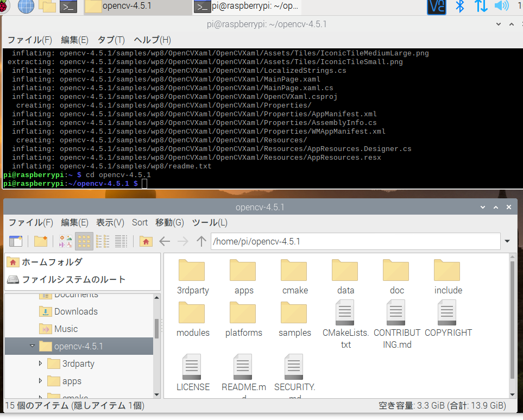Image resolution: width=523 pixels, height=420 pixels.
Task: Click folder tree scroll down arrow
Action: (157, 394)
